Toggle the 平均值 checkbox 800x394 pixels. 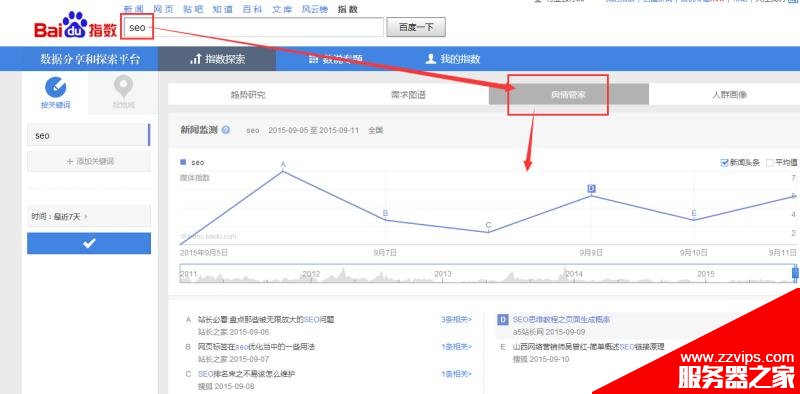click(x=770, y=163)
